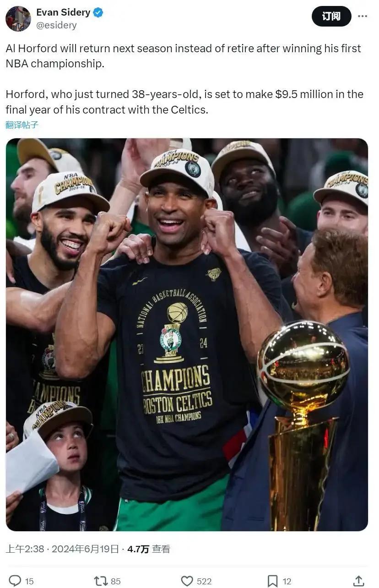Click the 12 bookmarks count

287,581
